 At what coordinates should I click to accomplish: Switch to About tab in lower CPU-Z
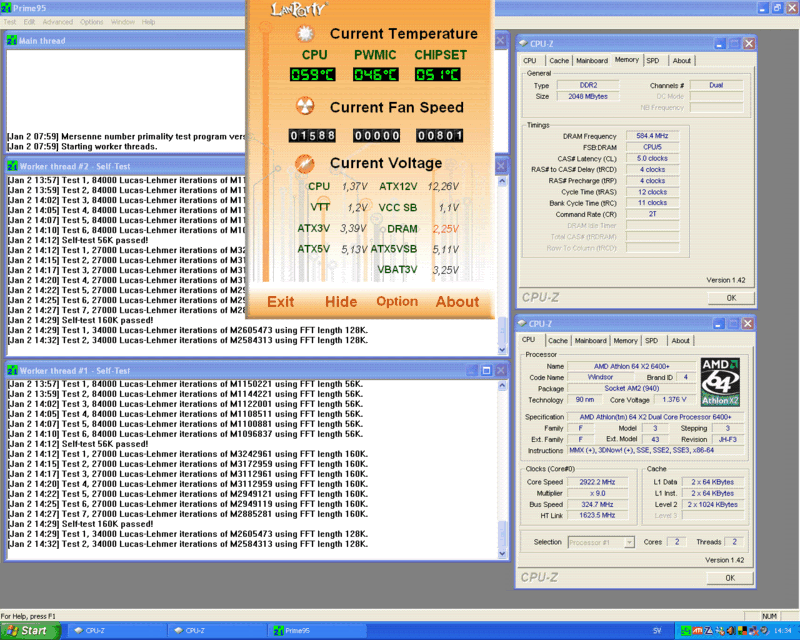680,340
